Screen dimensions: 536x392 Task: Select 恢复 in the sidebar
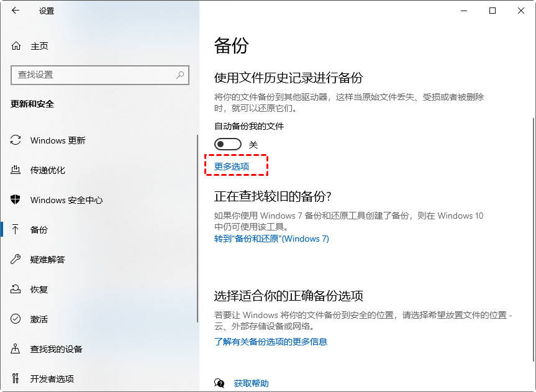click(39, 289)
